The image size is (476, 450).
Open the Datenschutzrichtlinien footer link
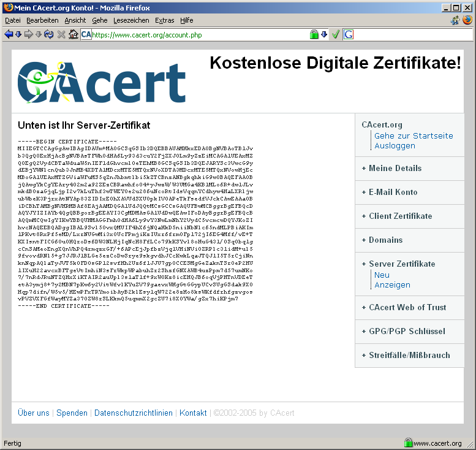coord(134,413)
